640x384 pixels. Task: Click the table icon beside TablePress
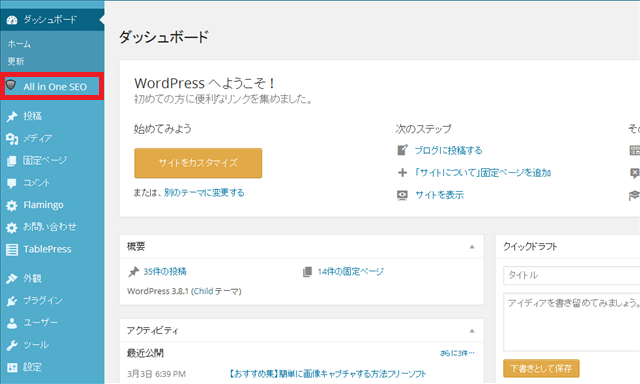(x=12, y=249)
